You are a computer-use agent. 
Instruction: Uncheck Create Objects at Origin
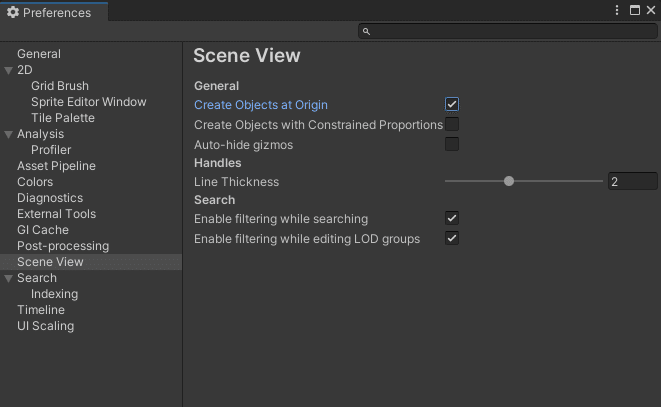click(451, 104)
